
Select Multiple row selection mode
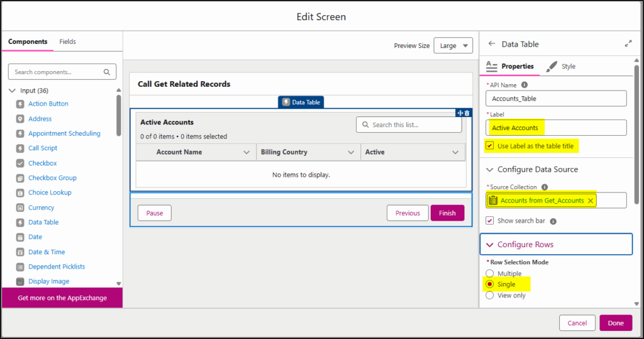(x=489, y=273)
